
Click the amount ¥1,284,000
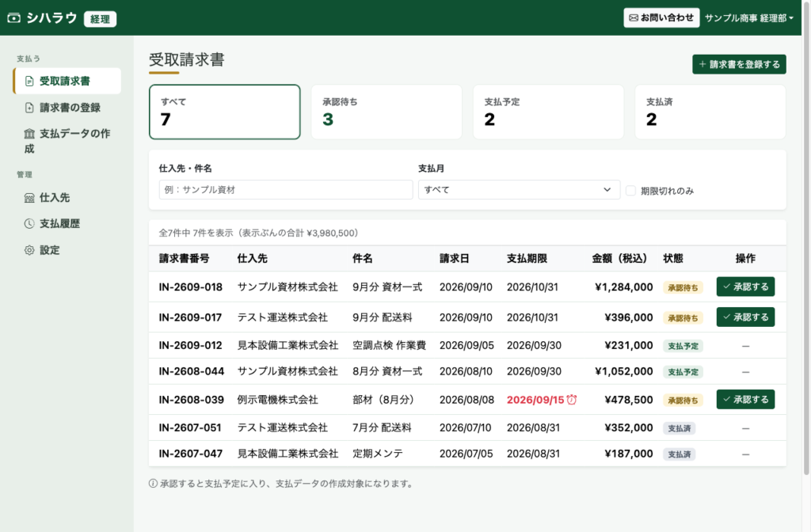pos(624,287)
